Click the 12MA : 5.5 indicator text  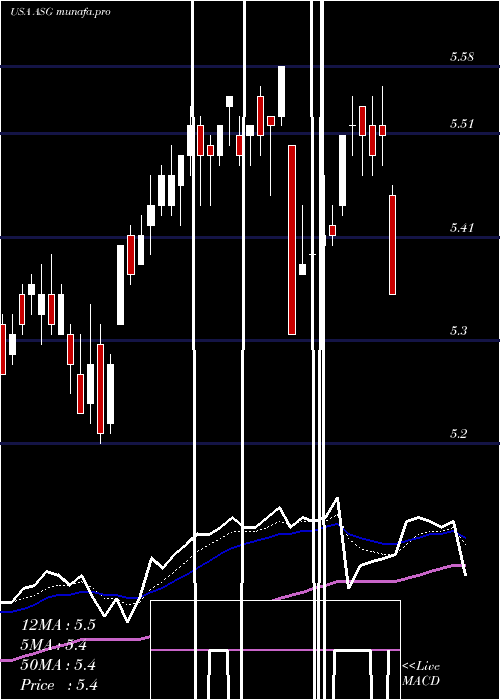[x=58, y=625]
